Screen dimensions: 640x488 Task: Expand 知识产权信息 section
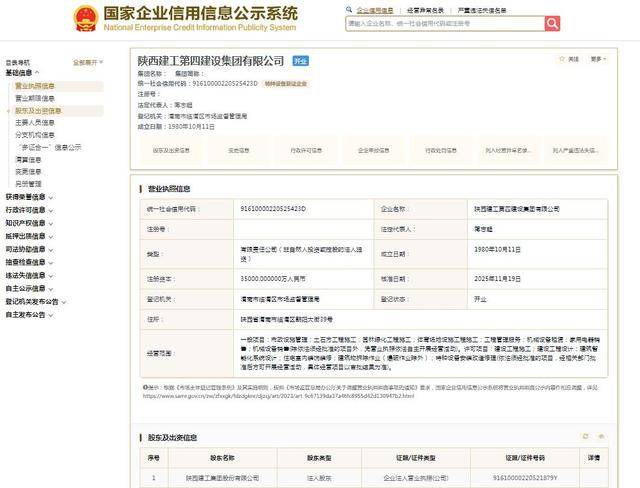click(29, 223)
